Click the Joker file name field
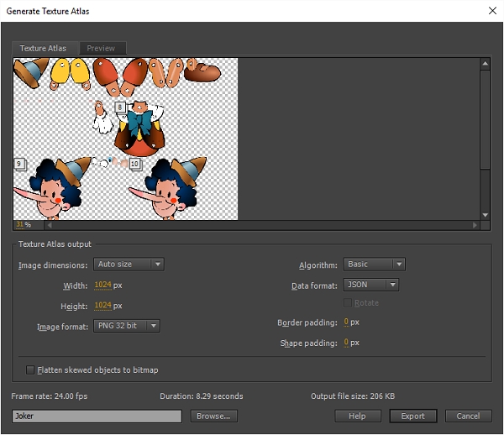504x435 pixels. click(x=97, y=416)
